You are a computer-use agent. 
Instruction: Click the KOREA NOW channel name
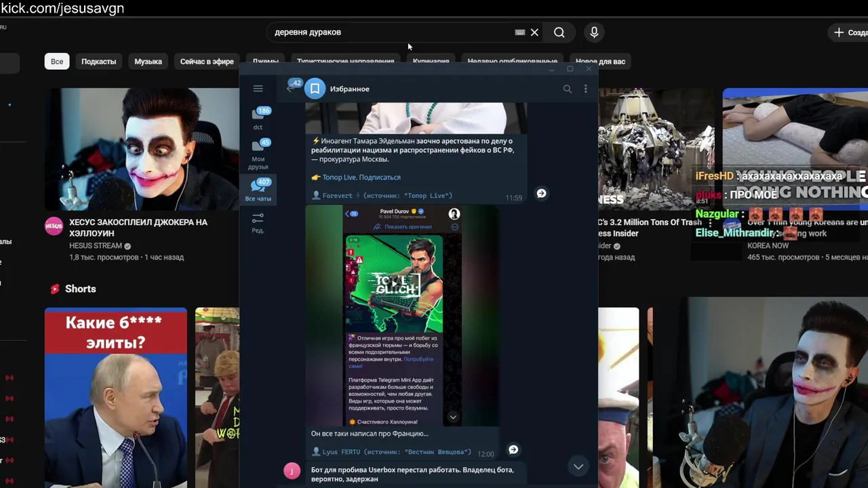coord(768,246)
